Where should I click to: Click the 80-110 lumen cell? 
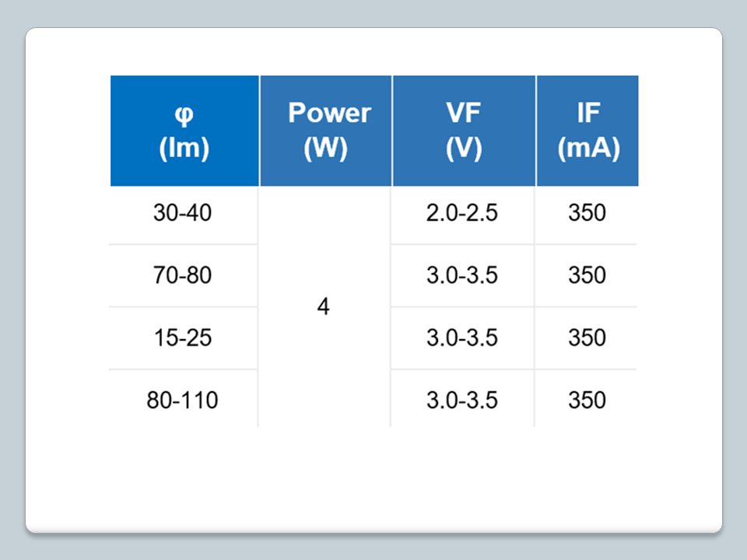coord(183,401)
